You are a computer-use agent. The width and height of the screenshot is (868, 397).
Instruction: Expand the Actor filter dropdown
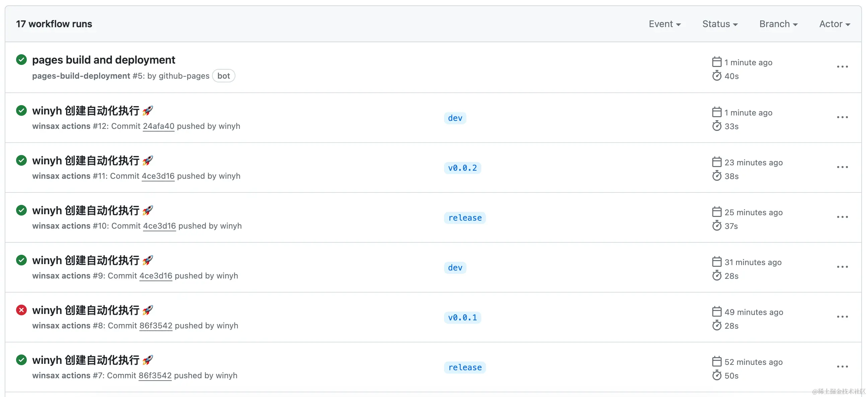834,24
